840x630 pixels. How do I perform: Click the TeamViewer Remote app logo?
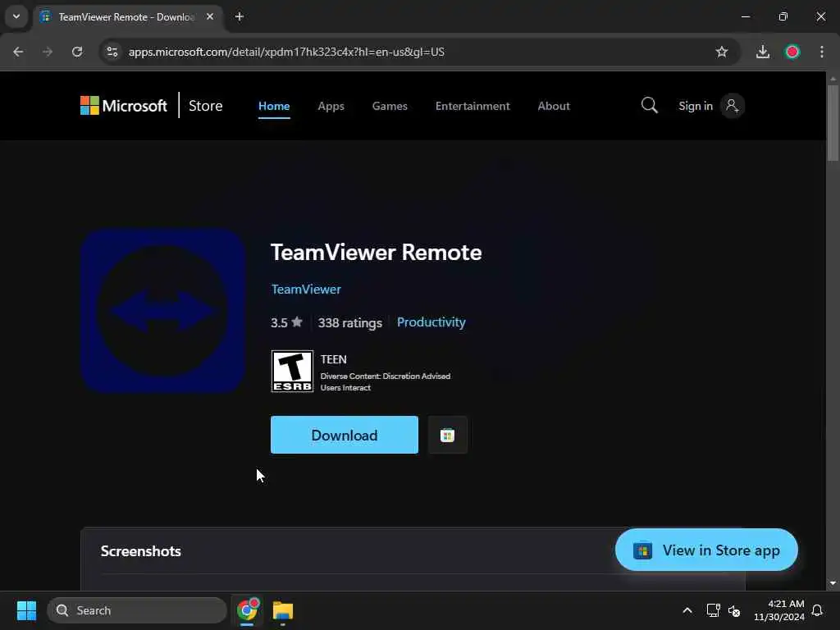point(163,311)
